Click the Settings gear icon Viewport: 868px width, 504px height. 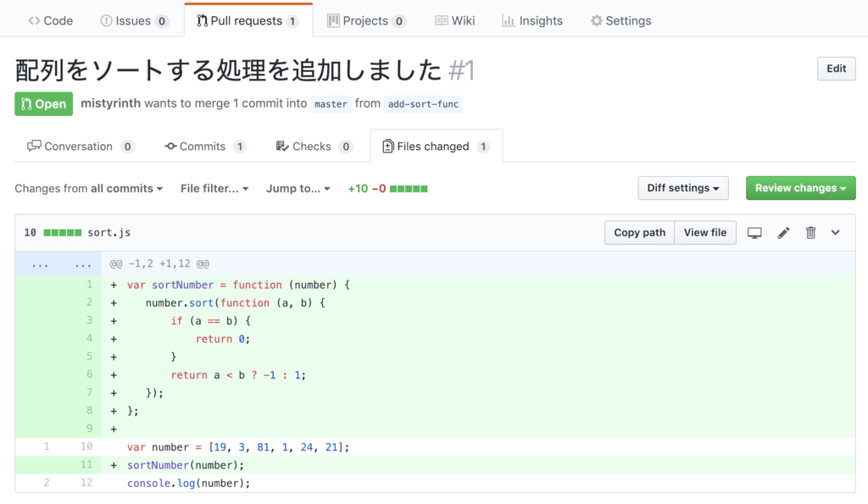tap(596, 21)
